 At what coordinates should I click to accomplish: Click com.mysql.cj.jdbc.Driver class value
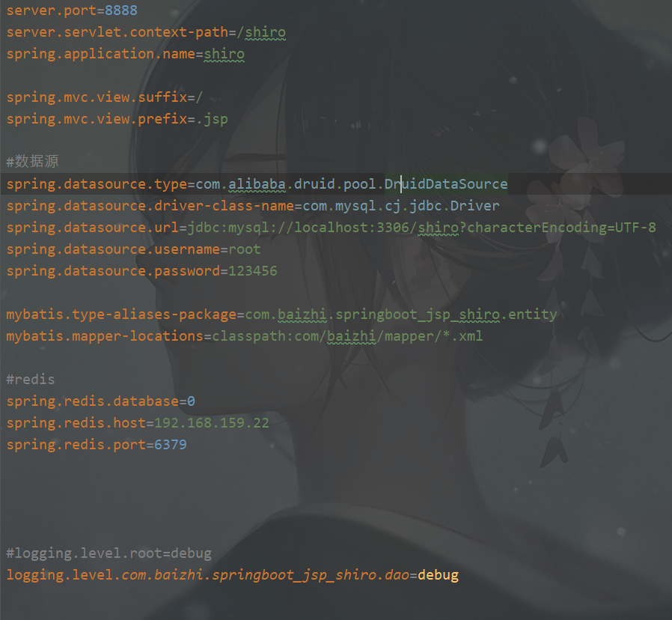click(400, 206)
